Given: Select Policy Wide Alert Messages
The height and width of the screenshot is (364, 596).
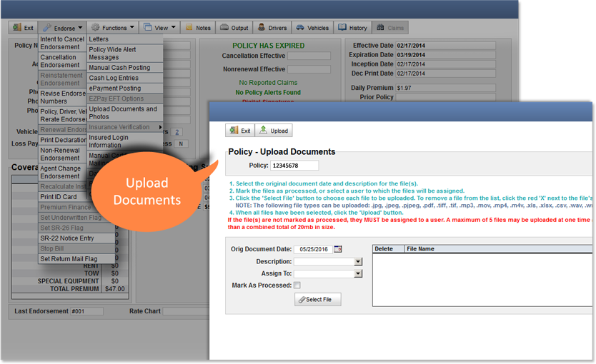Looking at the screenshot, I should point(126,54).
